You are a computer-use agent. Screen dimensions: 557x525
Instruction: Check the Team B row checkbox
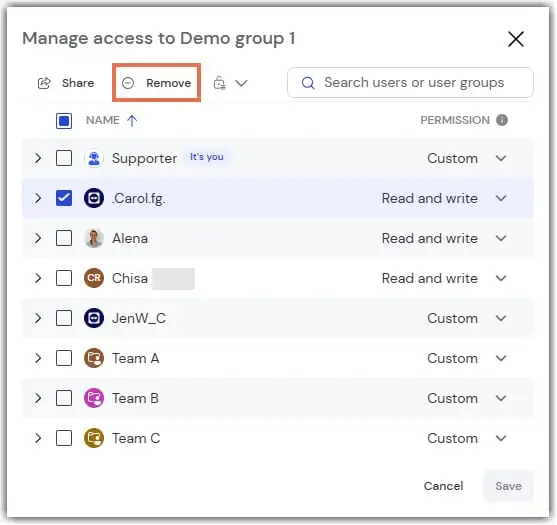(x=64, y=398)
